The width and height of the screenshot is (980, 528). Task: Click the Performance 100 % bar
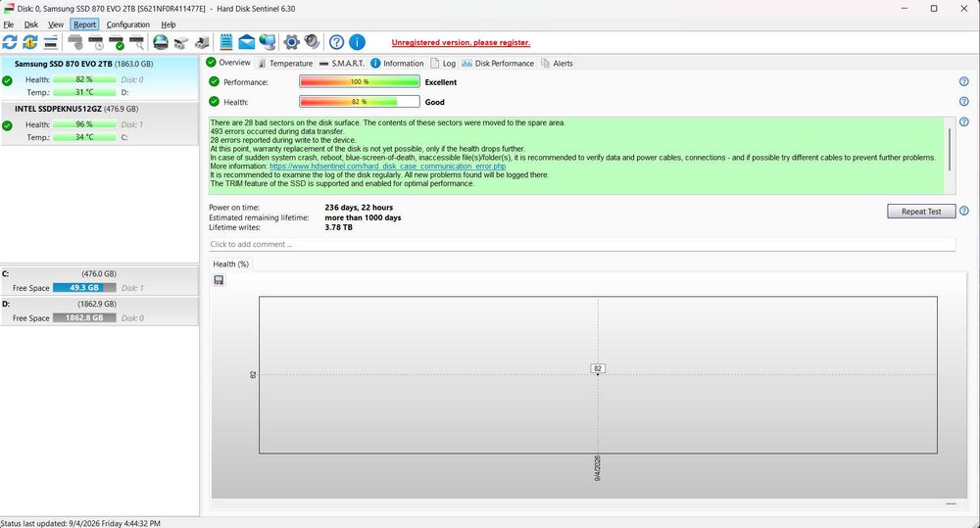(x=360, y=82)
